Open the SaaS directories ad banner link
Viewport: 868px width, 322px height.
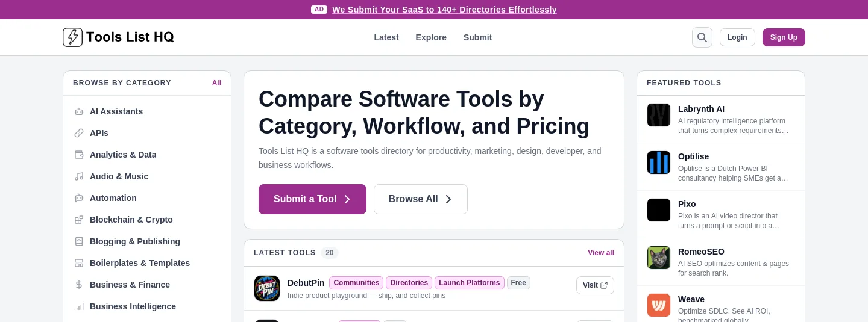pos(444,10)
